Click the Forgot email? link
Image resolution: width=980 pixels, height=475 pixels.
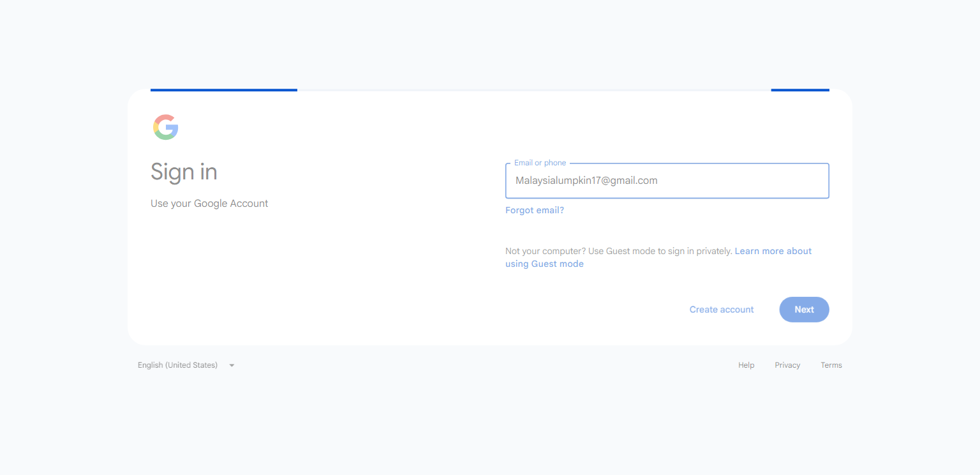pos(535,210)
